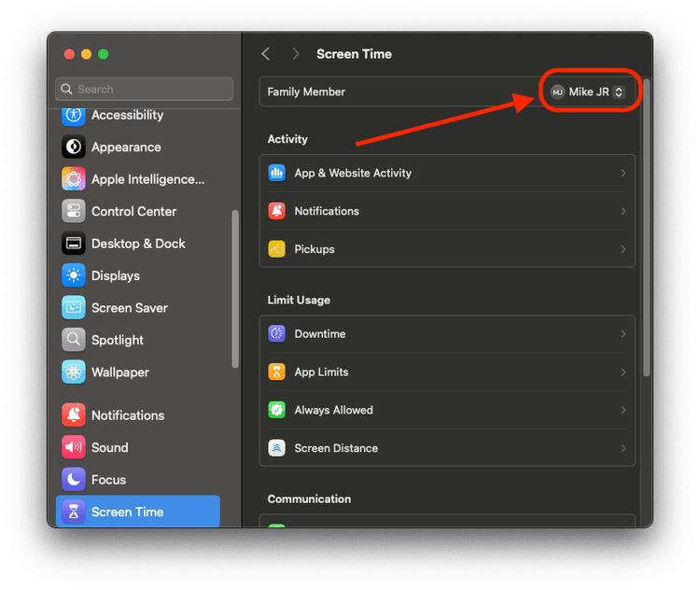The width and height of the screenshot is (700, 590).
Task: Click the orange App Limits hourglass icon
Action: (x=277, y=372)
